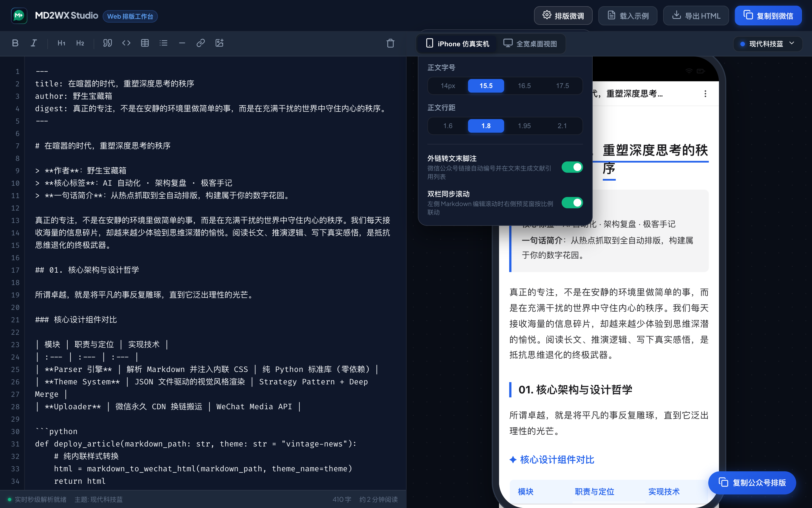Click the floating 复制公众号排版 button

point(752,483)
